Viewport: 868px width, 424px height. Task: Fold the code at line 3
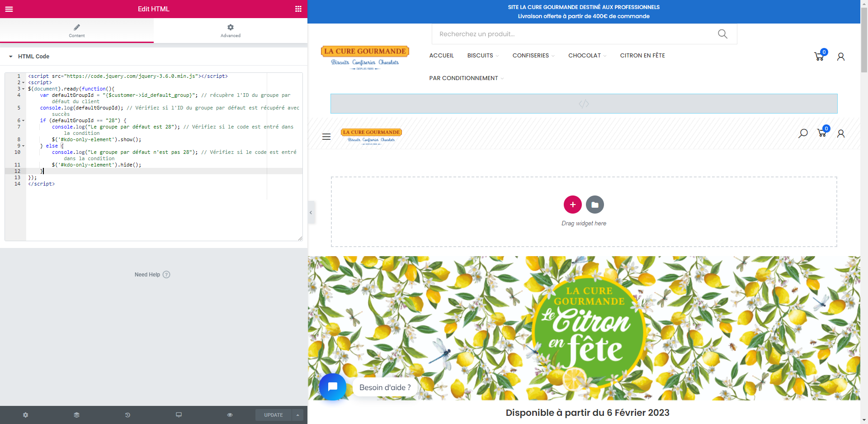tap(23, 89)
